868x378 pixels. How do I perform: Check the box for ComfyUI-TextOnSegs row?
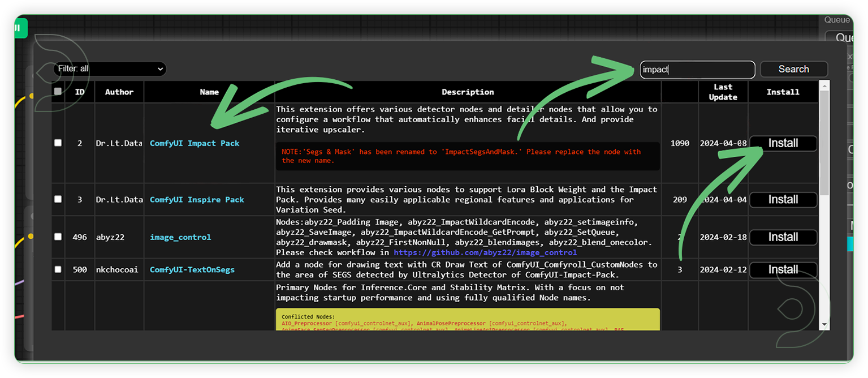(x=57, y=269)
